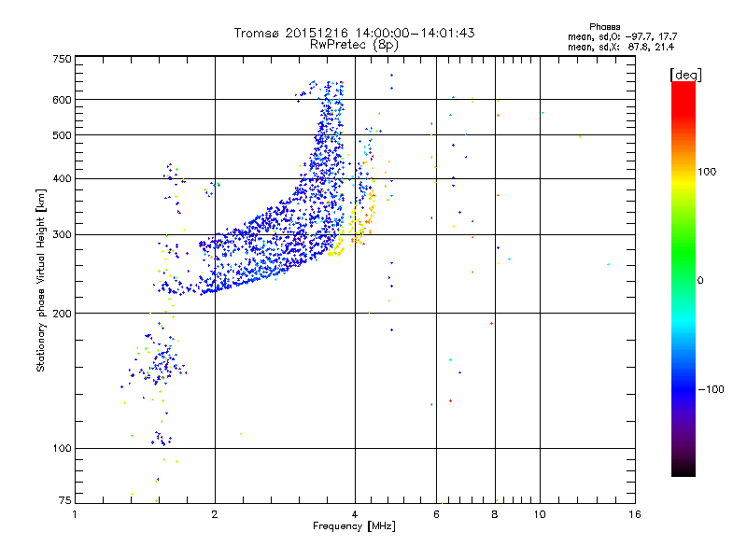Click the 'Phases' heading at top right
This screenshot has width=747, height=560.
pos(604,27)
